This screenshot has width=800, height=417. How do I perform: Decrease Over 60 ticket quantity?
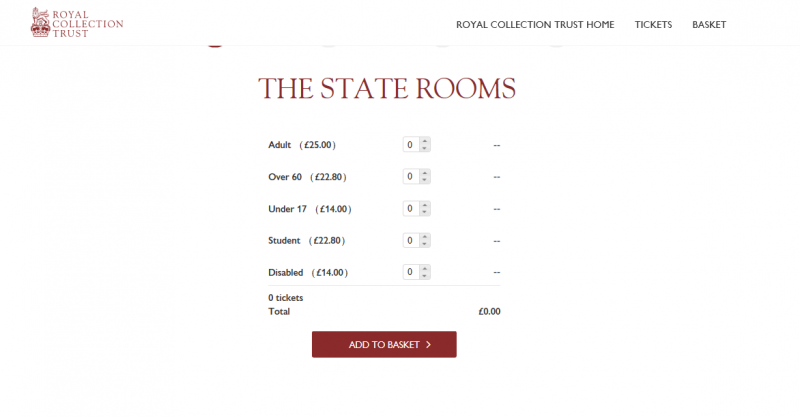point(425,181)
